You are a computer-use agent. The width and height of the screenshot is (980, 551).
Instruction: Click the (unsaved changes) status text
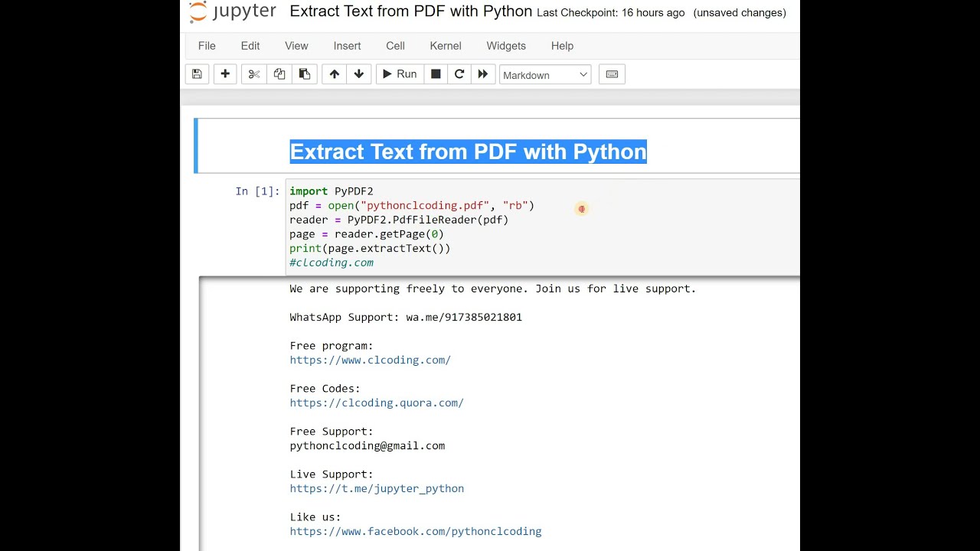click(x=740, y=13)
